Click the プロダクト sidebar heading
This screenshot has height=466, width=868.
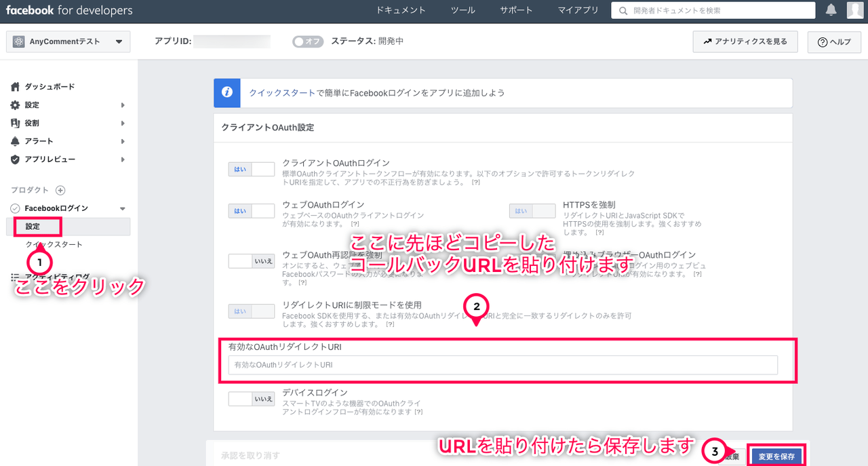[30, 191]
